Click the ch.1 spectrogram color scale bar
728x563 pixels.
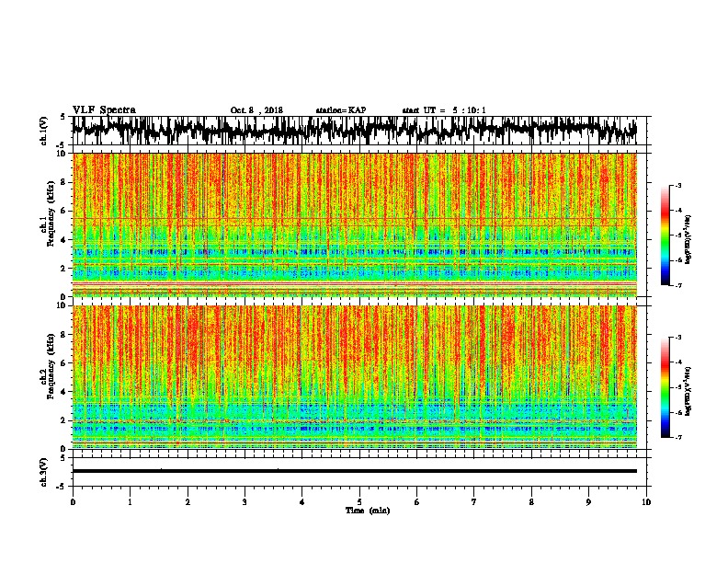(665, 236)
